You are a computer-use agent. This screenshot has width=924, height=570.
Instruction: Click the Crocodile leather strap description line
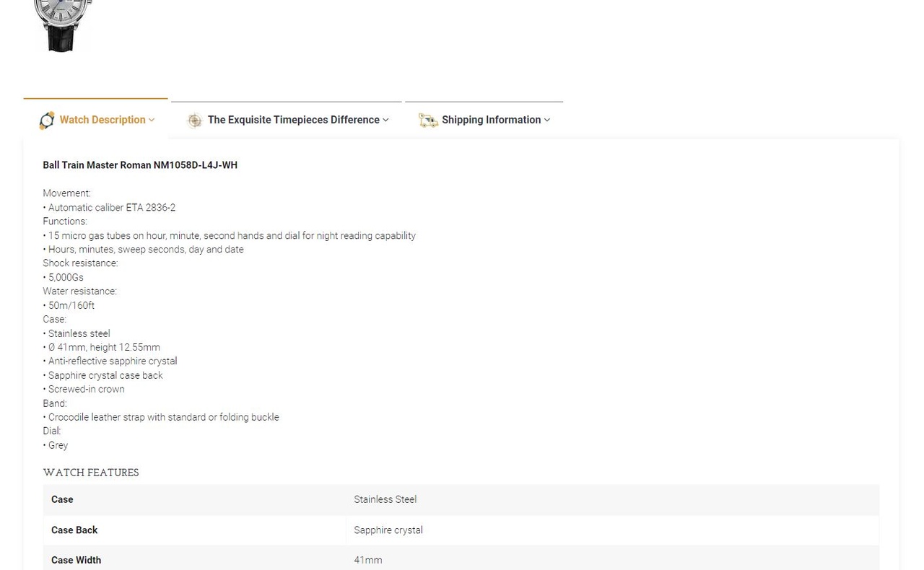click(x=163, y=417)
